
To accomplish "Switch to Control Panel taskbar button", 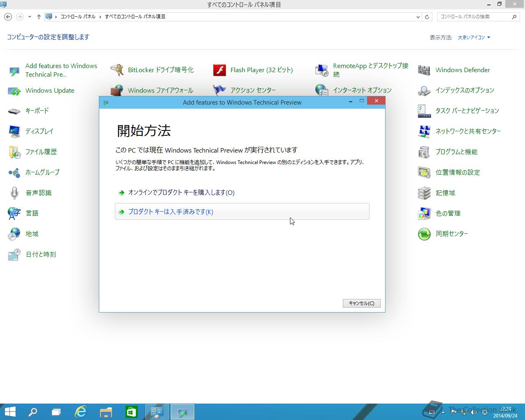I will tap(157, 412).
